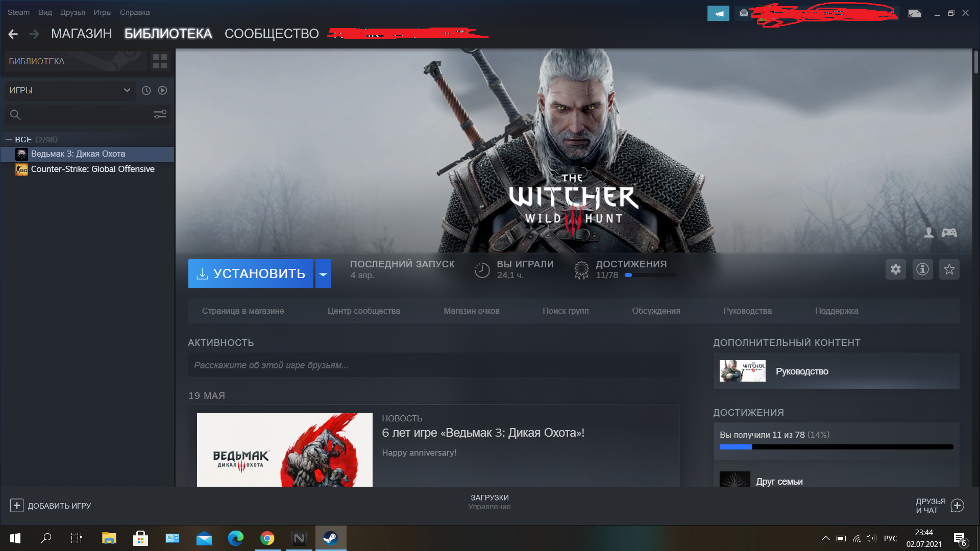Open game info icon
The height and width of the screenshot is (551, 980).
pyautogui.click(x=922, y=269)
